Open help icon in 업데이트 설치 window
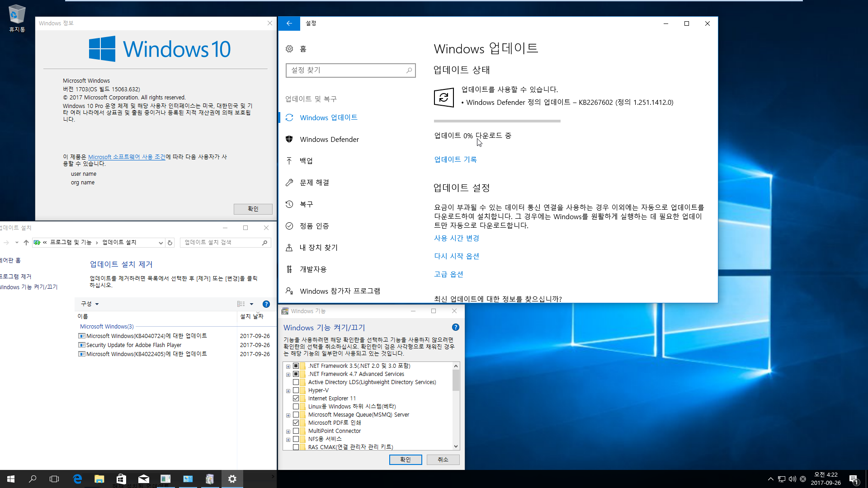This screenshot has height=488, width=868. pos(266,304)
